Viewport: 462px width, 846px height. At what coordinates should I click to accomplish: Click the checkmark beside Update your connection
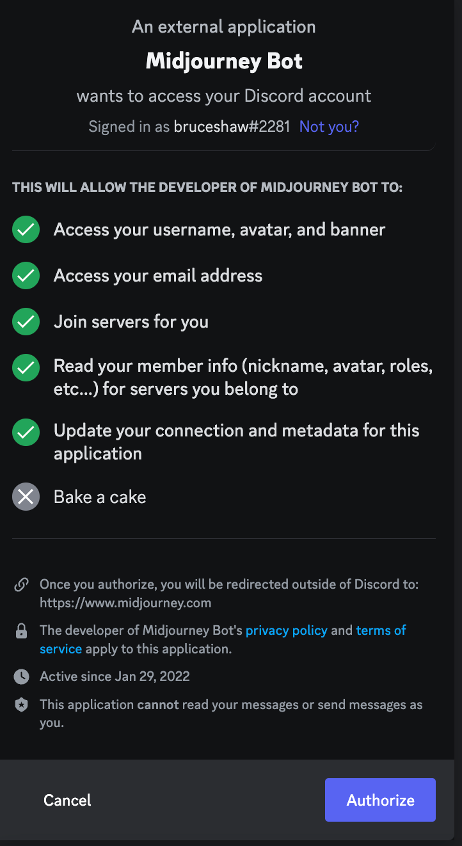point(26,432)
